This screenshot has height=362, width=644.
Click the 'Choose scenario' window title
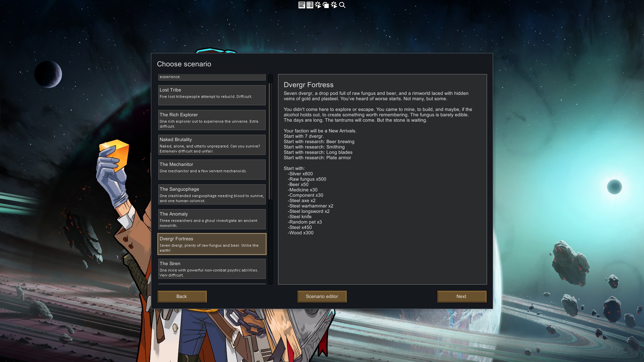click(x=184, y=64)
